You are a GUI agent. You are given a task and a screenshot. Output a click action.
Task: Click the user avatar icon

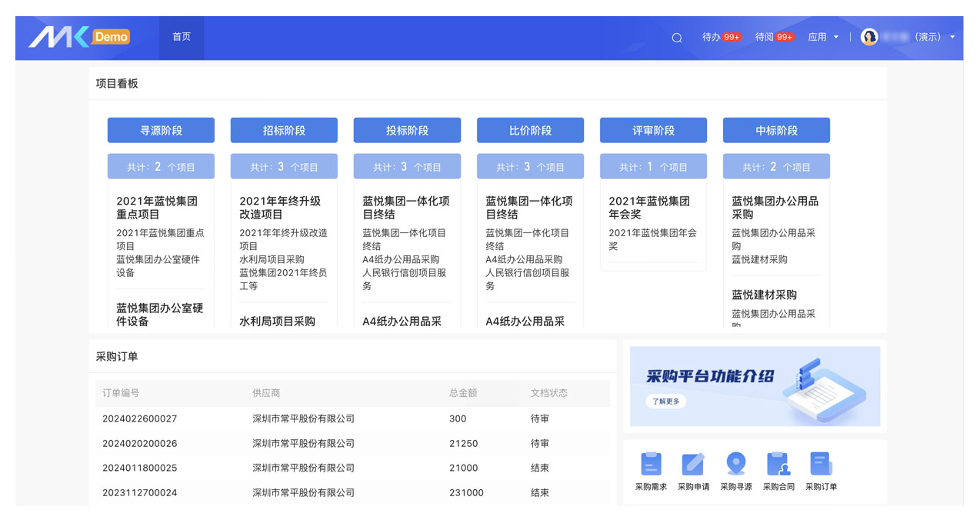(x=869, y=37)
